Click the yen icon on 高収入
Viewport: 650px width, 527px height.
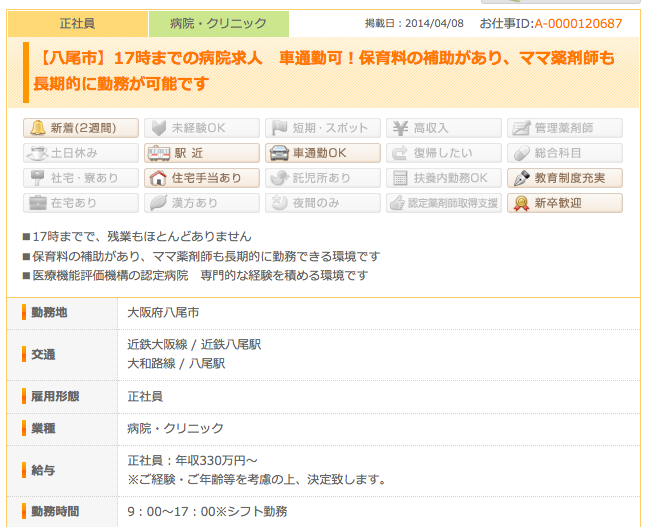tap(400, 128)
